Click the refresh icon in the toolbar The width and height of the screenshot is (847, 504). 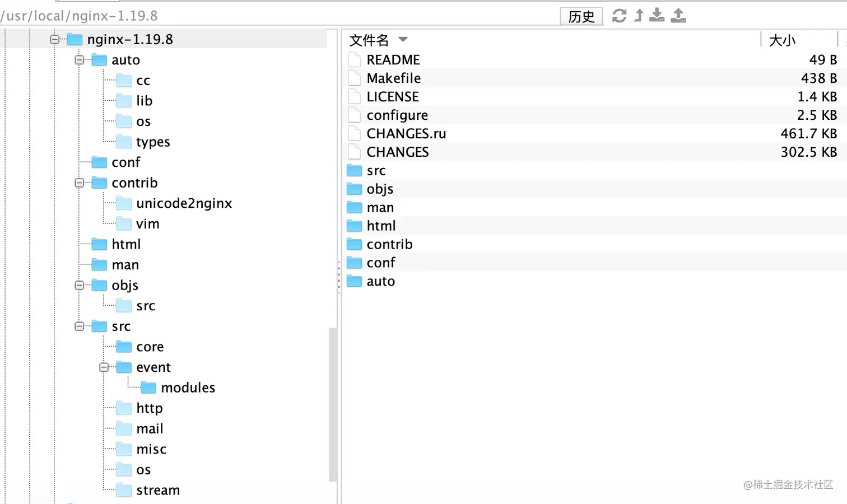(619, 16)
